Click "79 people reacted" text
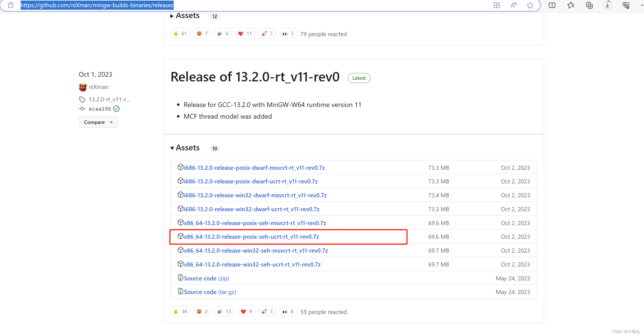 tap(324, 34)
